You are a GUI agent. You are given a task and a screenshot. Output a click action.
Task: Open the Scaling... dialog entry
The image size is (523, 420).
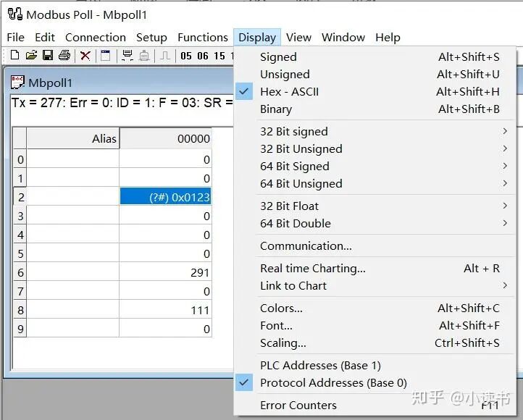coord(375,343)
